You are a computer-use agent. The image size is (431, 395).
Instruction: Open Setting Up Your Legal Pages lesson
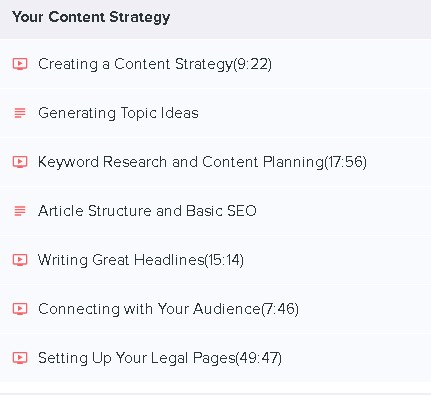[215, 358]
